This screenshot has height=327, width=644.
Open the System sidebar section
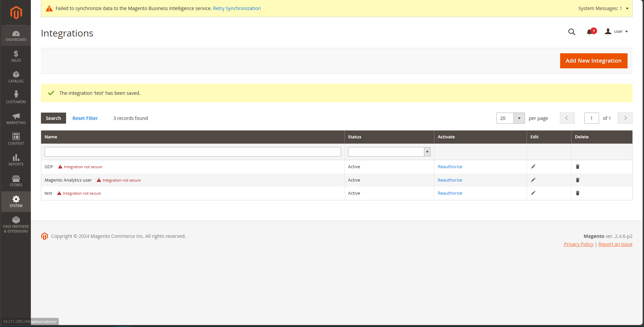(16, 202)
